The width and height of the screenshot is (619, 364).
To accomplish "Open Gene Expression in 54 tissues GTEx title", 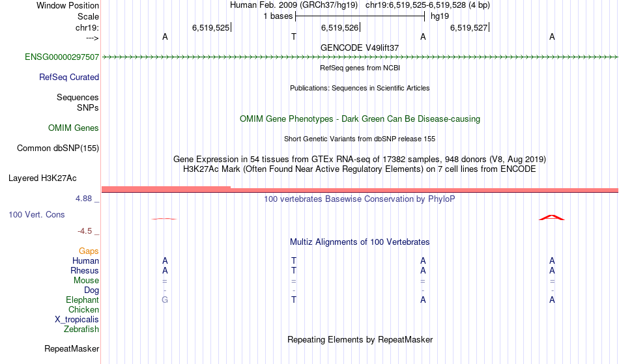I will point(360,160).
